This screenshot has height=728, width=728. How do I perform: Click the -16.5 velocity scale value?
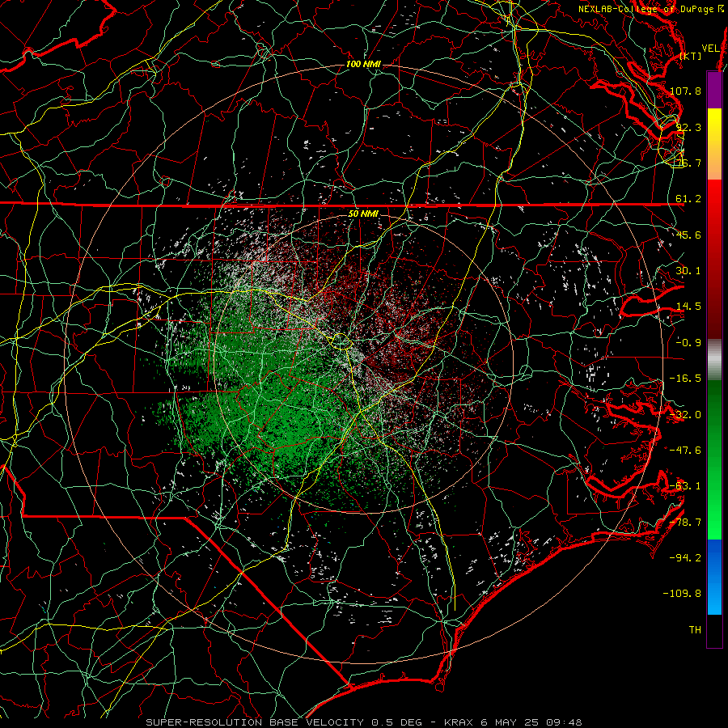tap(685, 379)
